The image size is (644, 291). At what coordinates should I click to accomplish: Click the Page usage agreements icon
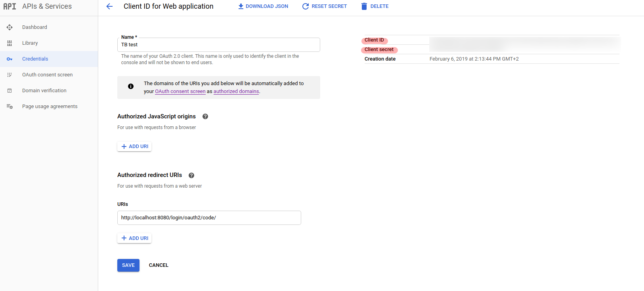pos(10,107)
